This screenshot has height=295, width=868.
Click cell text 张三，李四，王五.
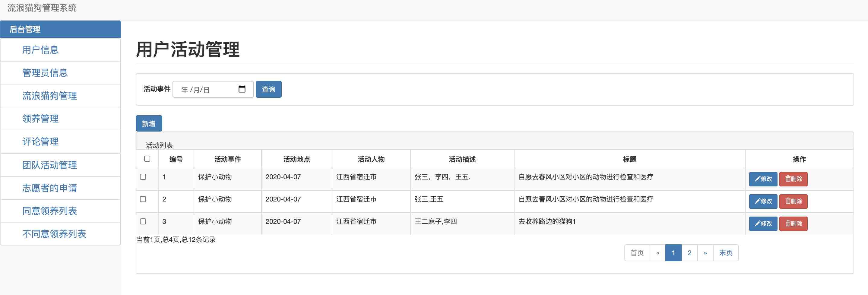click(x=442, y=177)
